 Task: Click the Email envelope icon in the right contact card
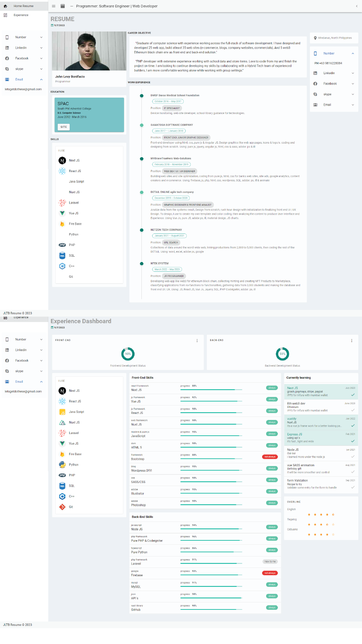point(315,105)
